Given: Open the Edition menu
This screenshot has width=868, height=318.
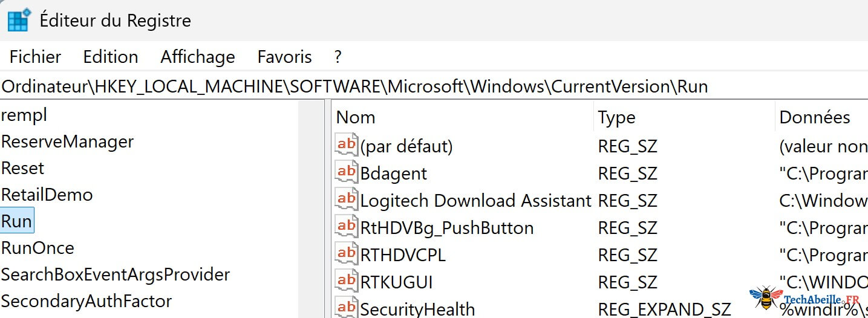Looking at the screenshot, I should (111, 57).
